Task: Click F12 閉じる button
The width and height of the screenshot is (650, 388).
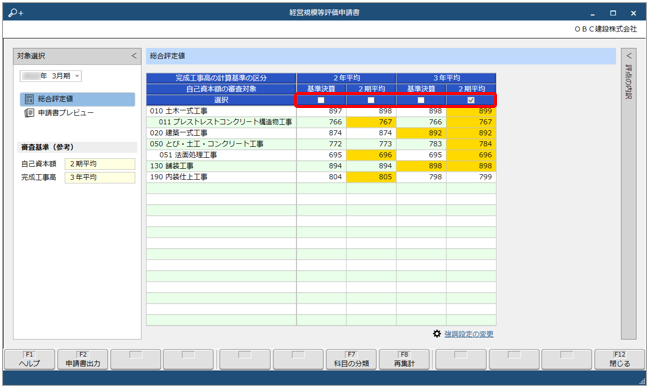Action: click(619, 359)
